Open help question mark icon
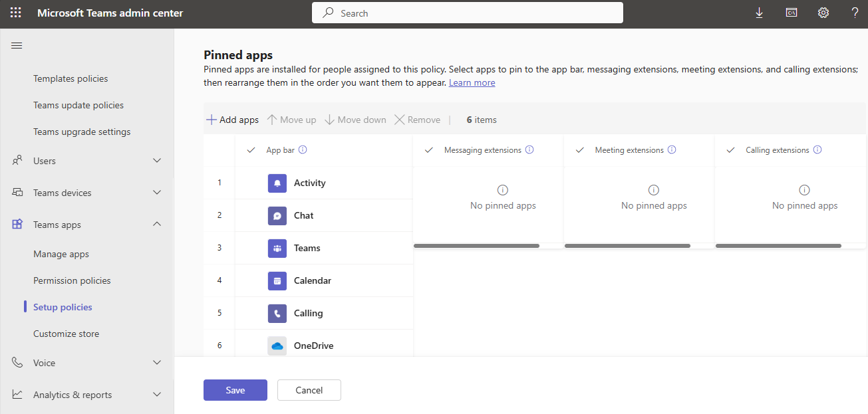868x414 pixels. 855,13
